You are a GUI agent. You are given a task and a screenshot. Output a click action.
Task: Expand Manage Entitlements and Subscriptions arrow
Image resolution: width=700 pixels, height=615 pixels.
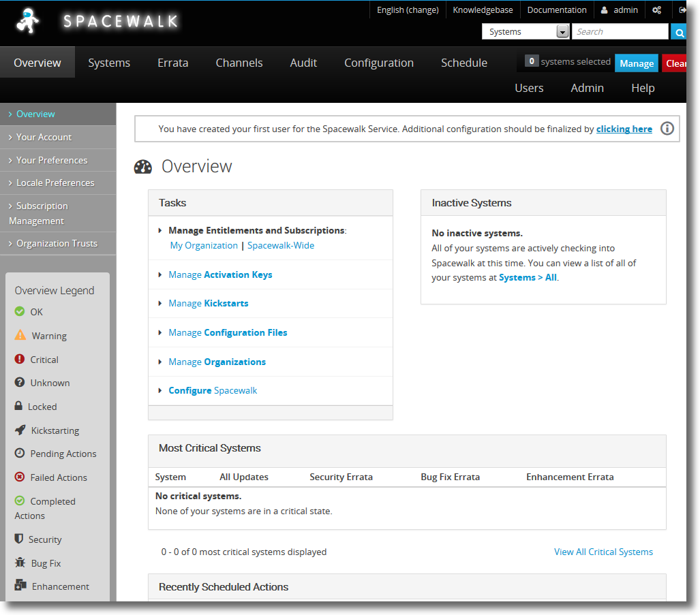pyautogui.click(x=159, y=231)
